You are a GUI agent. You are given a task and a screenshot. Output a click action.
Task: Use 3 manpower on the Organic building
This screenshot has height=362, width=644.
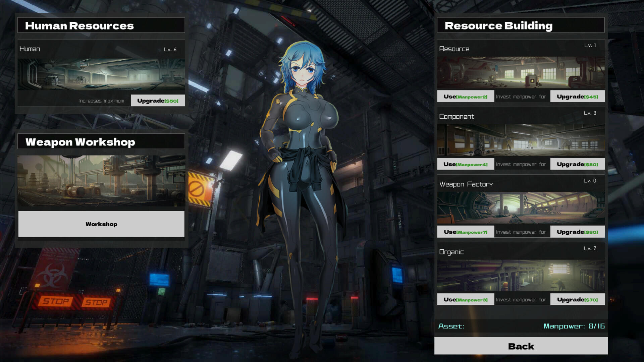pyautogui.click(x=466, y=299)
